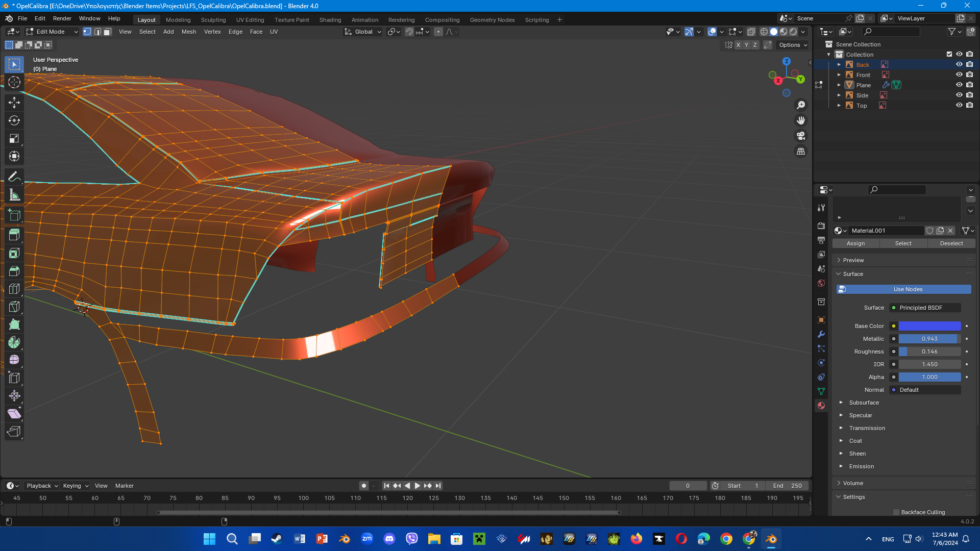The width and height of the screenshot is (980, 551).
Task: Activate the Annotate pencil tool
Action: pos(14,177)
